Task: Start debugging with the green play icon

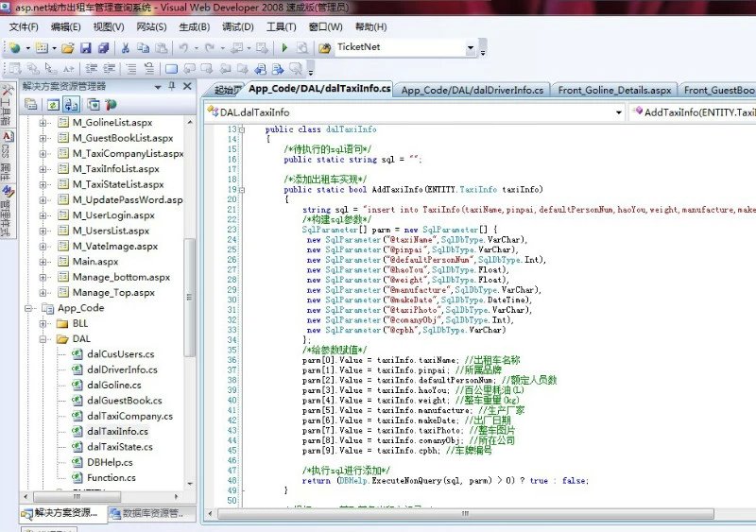Action: click(284, 48)
